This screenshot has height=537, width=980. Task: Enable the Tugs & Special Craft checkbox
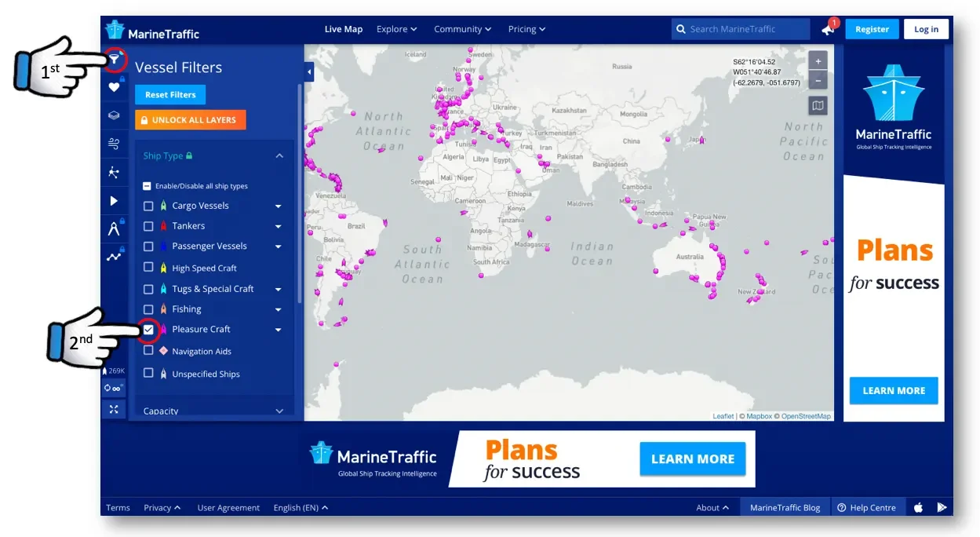pyautogui.click(x=148, y=289)
